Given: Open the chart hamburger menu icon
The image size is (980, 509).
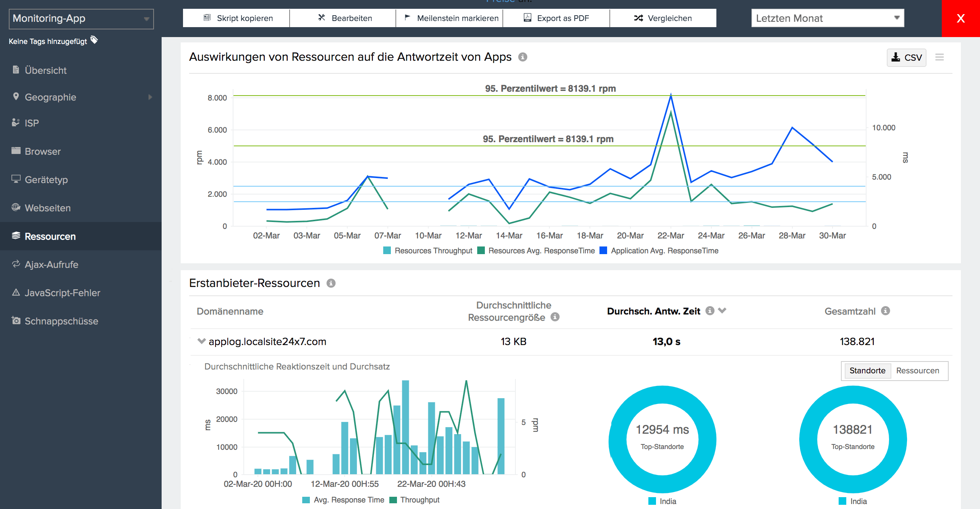Looking at the screenshot, I should [940, 57].
